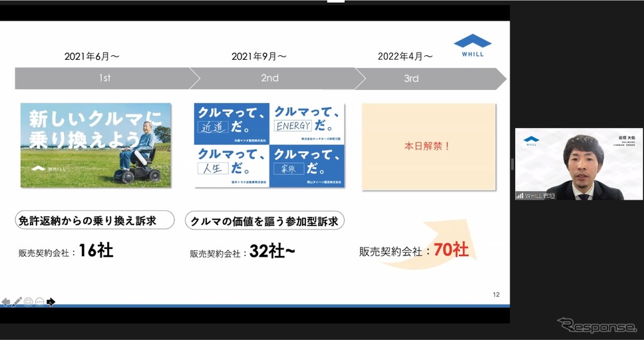Open the see-all-slides view icon
The height and width of the screenshot is (340, 644).
(29, 302)
